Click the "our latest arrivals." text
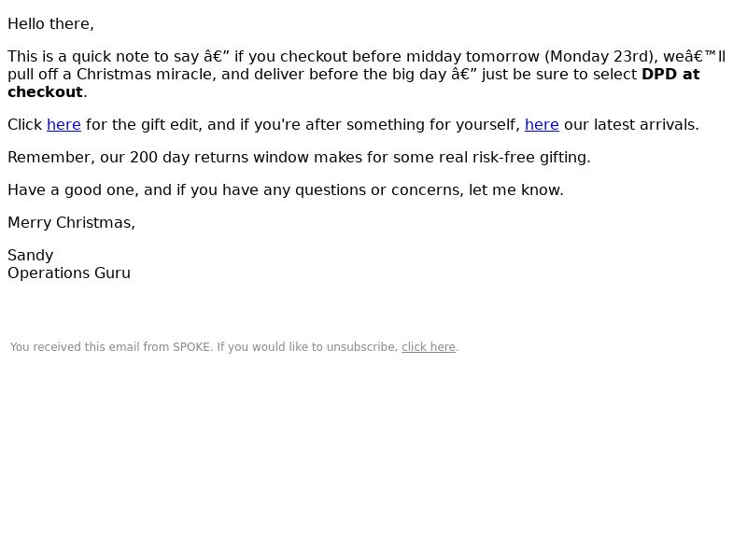This screenshot has height=560, width=747. point(631,125)
